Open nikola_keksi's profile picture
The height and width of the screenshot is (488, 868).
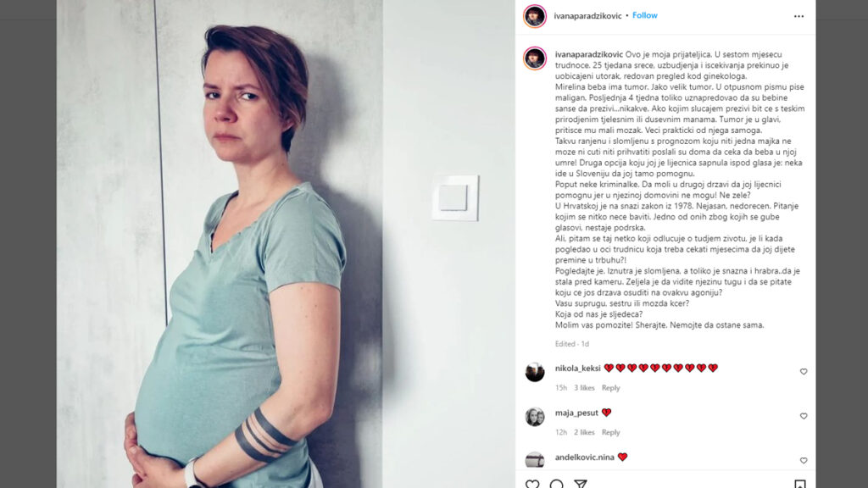coord(535,372)
